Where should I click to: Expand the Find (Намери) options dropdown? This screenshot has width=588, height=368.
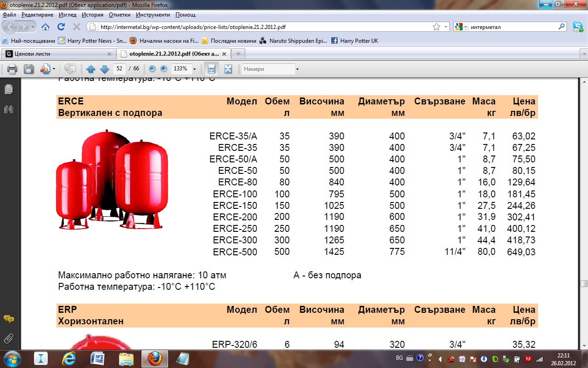coord(297,69)
